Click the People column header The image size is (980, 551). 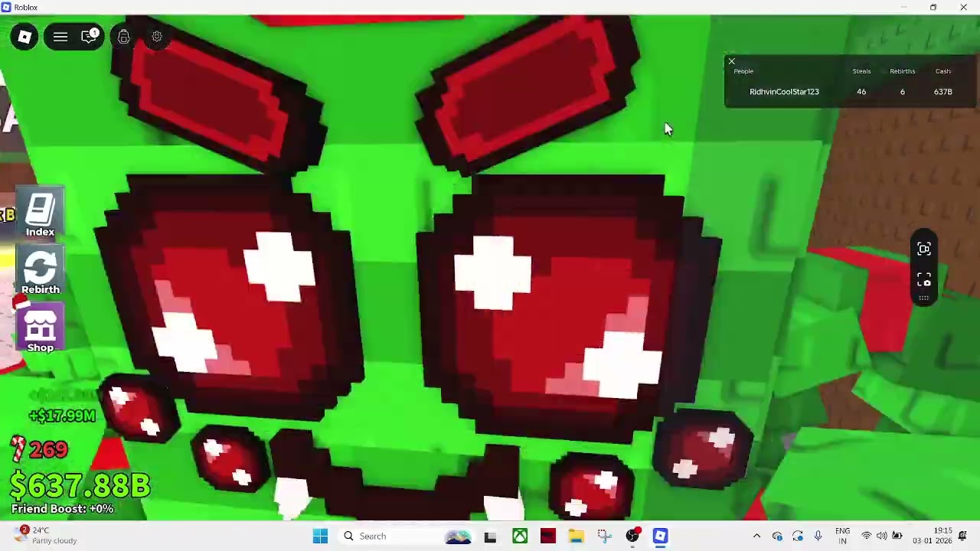(x=743, y=71)
